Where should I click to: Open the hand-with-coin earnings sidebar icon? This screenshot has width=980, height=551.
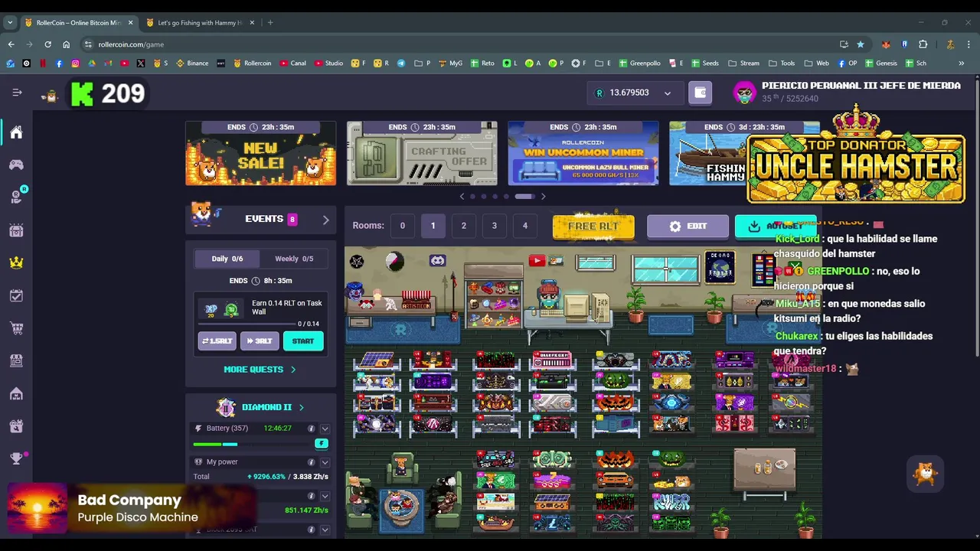click(x=16, y=197)
